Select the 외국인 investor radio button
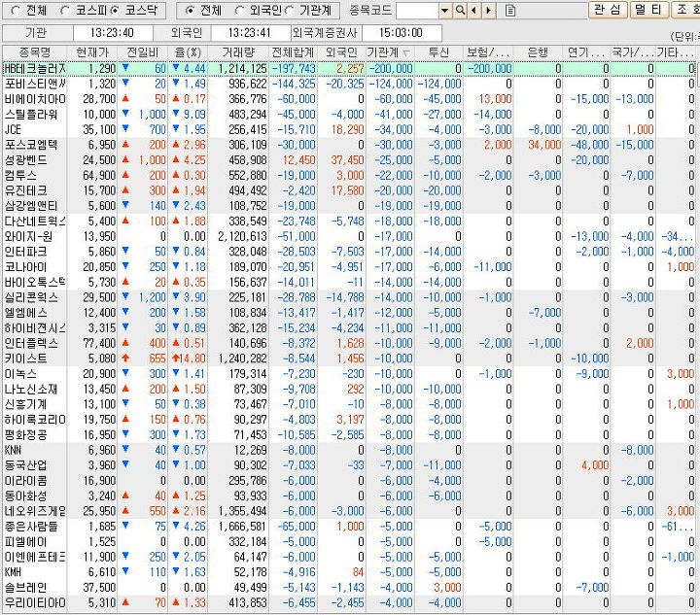Screen dimensions: 700x615 [x=239, y=11]
